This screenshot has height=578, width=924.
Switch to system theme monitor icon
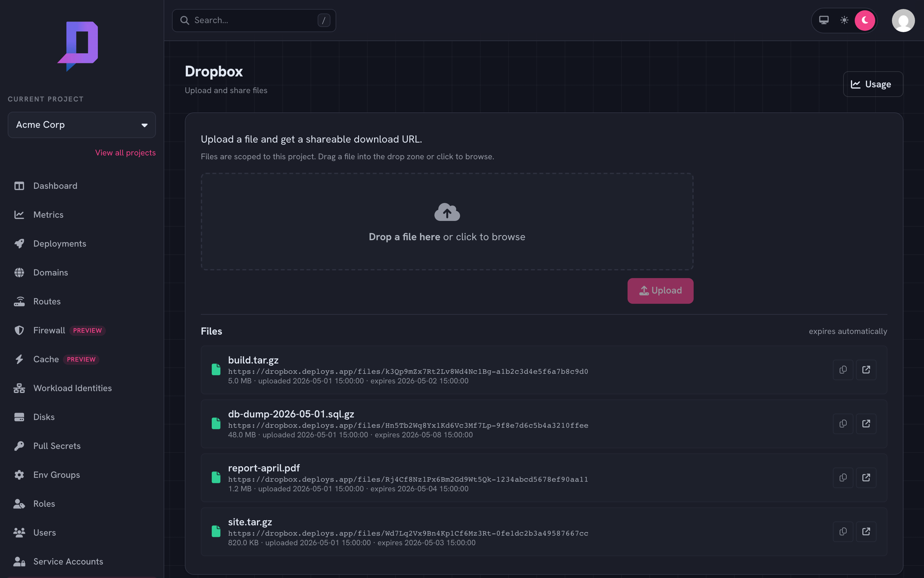pos(824,20)
